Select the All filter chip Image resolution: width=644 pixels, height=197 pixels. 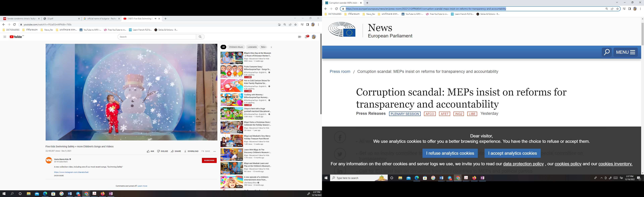tap(223, 47)
